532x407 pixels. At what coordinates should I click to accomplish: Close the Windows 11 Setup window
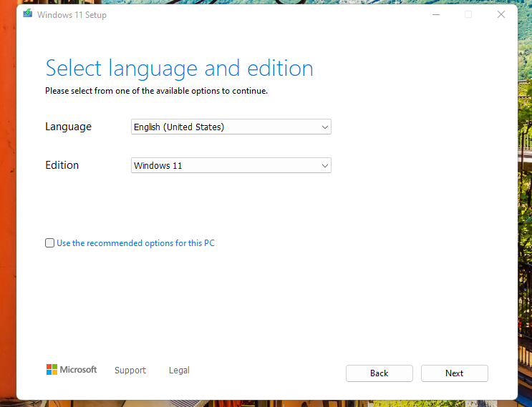click(x=501, y=14)
